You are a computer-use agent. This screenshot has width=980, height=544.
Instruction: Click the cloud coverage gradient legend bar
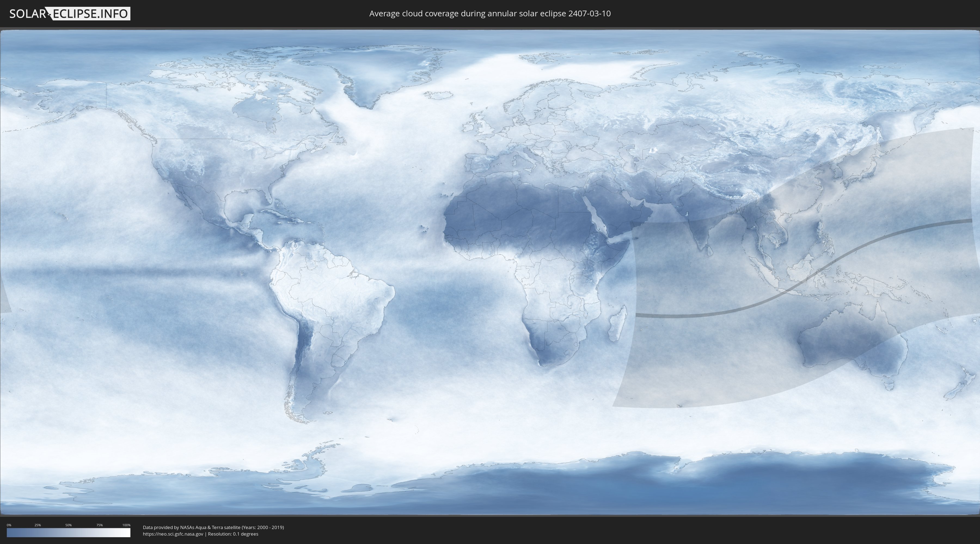tap(69, 533)
